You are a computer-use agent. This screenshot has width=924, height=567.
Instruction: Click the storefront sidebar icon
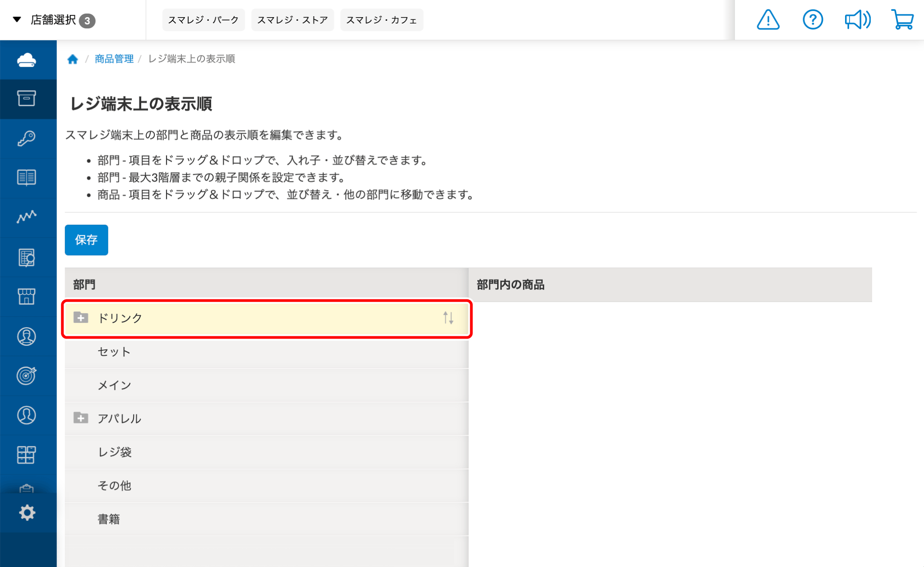coord(27,297)
